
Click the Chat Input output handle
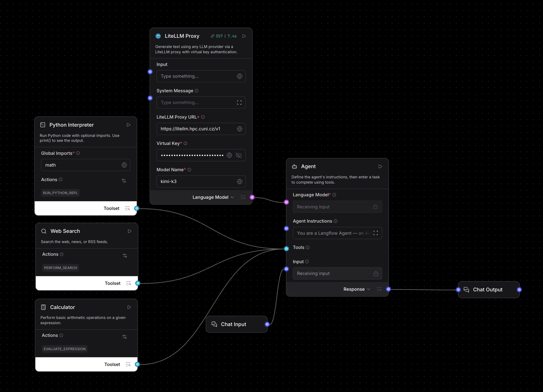pyautogui.click(x=267, y=324)
